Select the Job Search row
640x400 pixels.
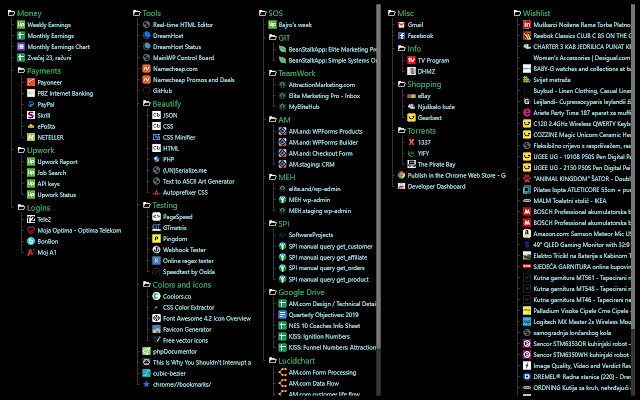[47, 173]
